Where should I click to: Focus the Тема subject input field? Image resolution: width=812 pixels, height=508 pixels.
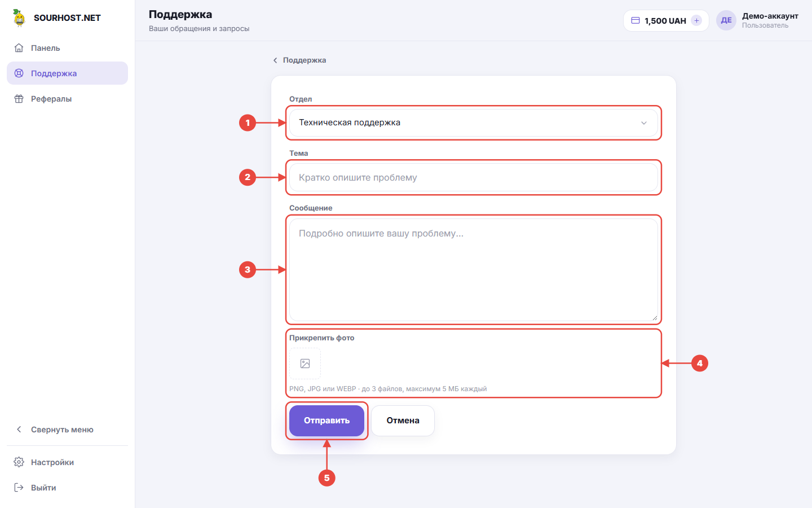474,177
